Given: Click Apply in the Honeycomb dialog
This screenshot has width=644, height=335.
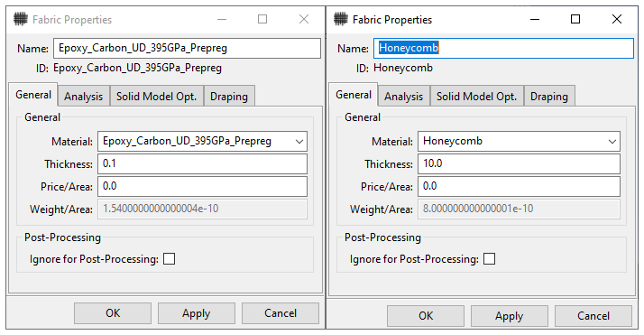Looking at the screenshot, I should (x=510, y=316).
